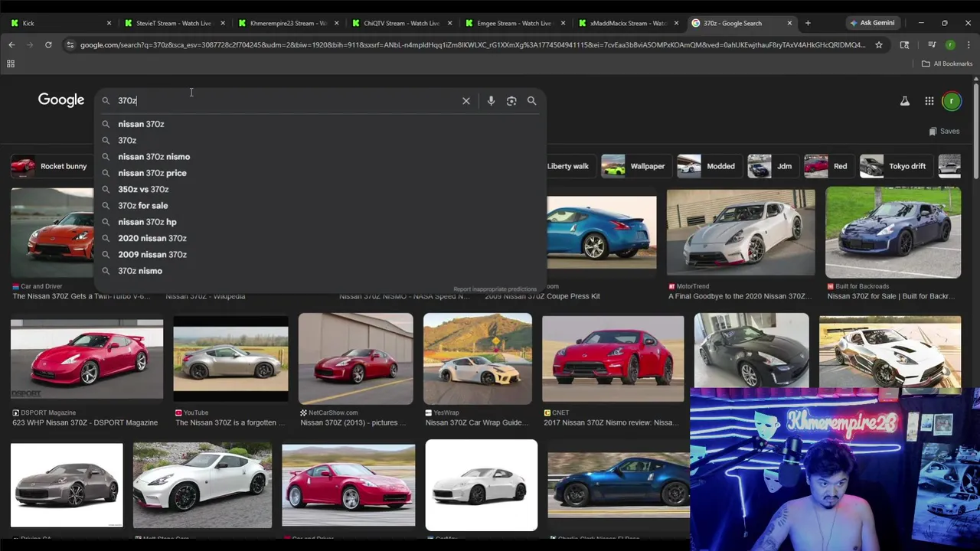Screen dimensions: 980x551
Task: Go back to the previous page
Action: point(11,45)
